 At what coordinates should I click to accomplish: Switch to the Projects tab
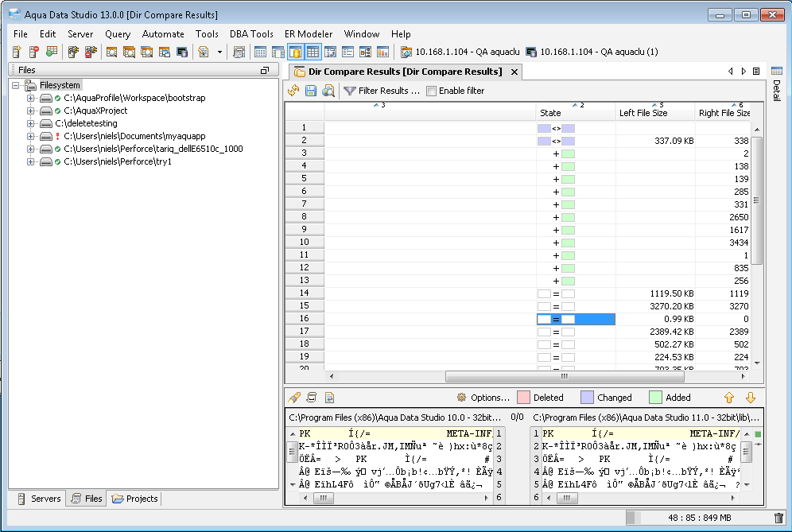pos(135,499)
